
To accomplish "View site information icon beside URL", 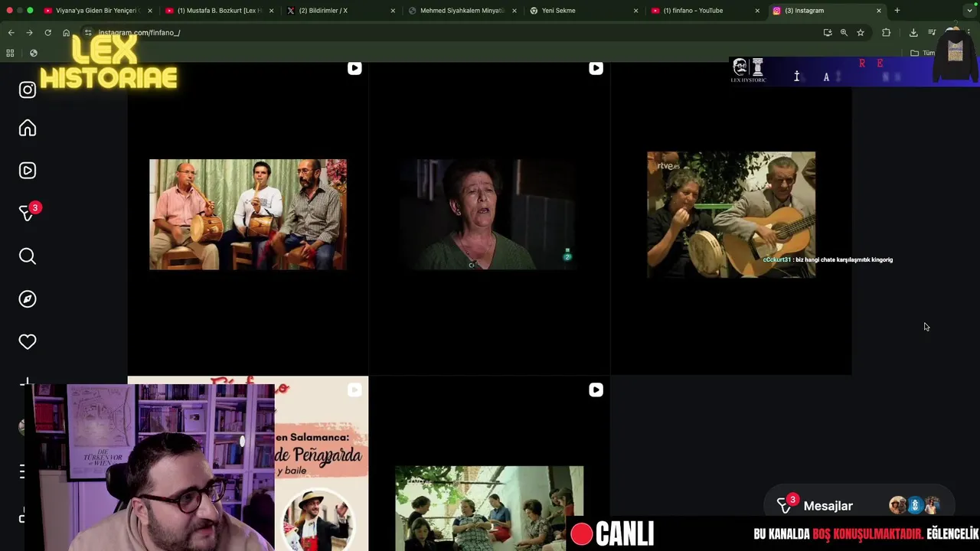I will pos(88,33).
